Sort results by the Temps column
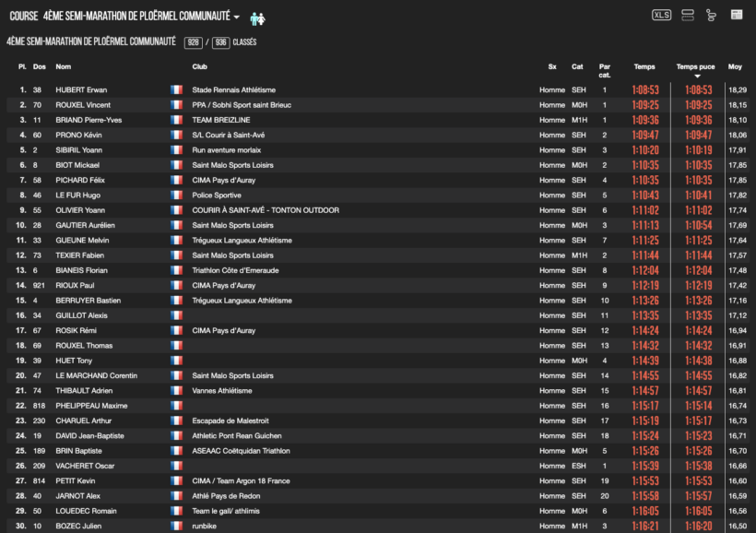756x533 pixels. [x=644, y=66]
